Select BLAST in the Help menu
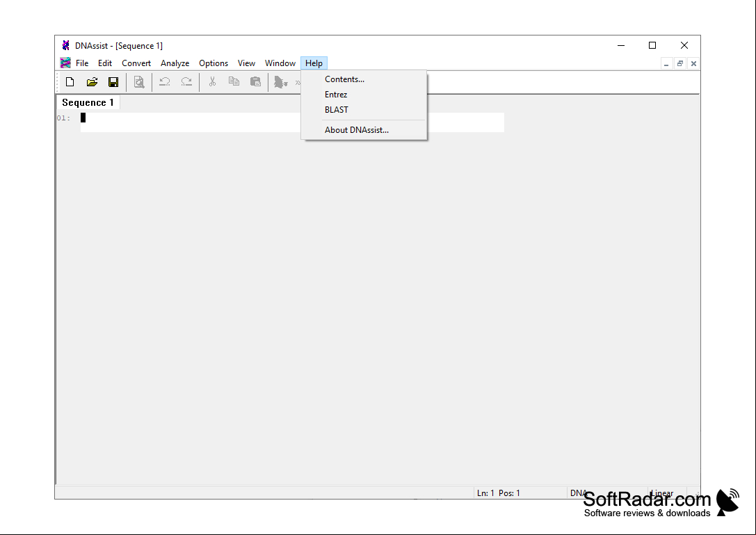Screen dimensions: 756x535 pyautogui.click(x=364, y=110)
